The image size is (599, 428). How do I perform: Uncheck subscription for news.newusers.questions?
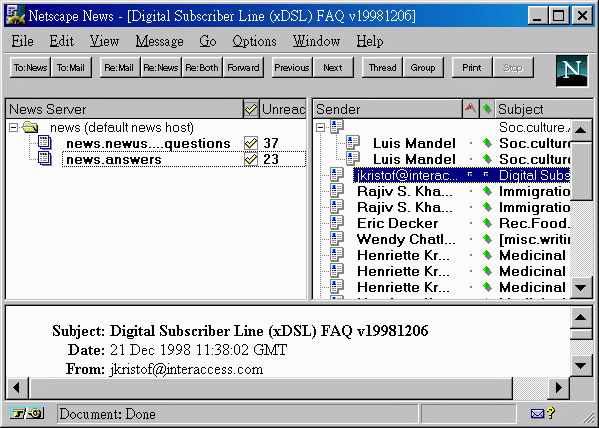coord(251,143)
